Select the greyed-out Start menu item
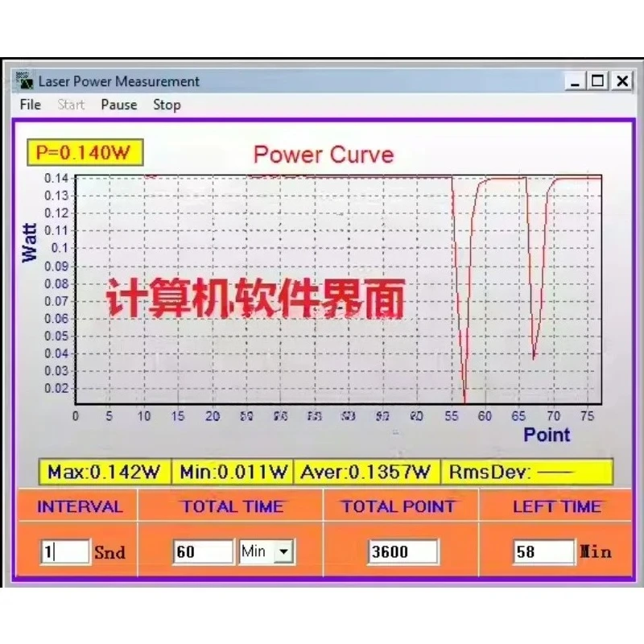This screenshot has width=644, height=644. tap(71, 105)
